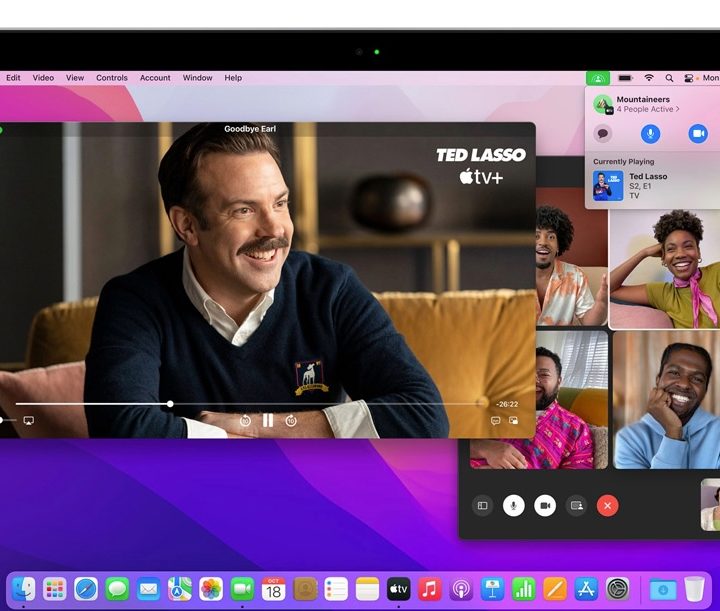The height and width of the screenshot is (611, 720).
Task: Open the Edit menu
Action: 13,78
